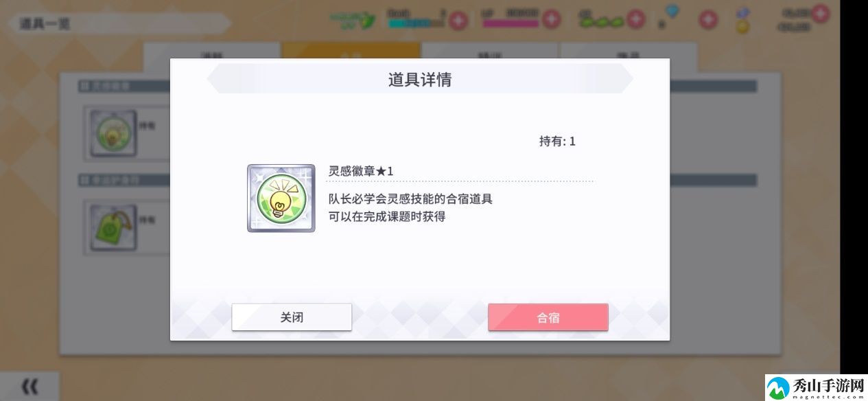
Task: Click the plus icon beside the blue bar
Action: click(458, 20)
